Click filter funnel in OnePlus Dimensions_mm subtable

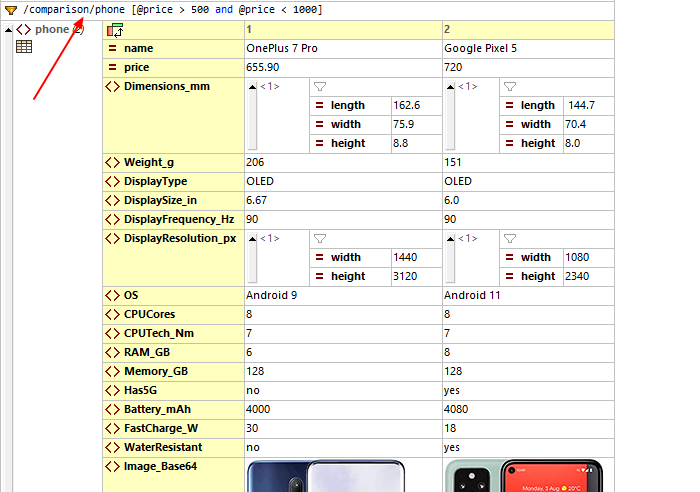(x=319, y=87)
